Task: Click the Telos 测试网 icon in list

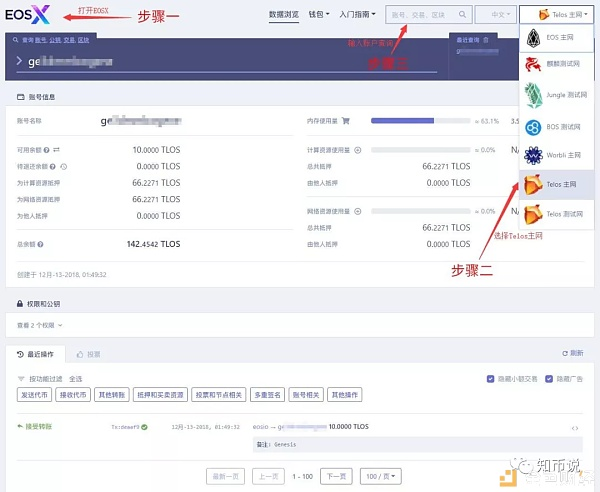Action: click(x=533, y=214)
